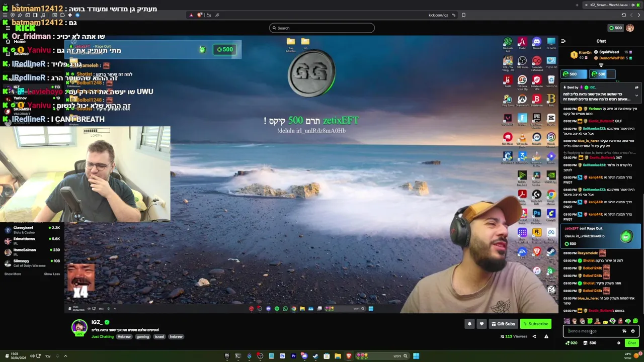Open Discord shortcut on streamed desktop
The width and height of the screenshot is (644, 362).
pyautogui.click(x=537, y=42)
